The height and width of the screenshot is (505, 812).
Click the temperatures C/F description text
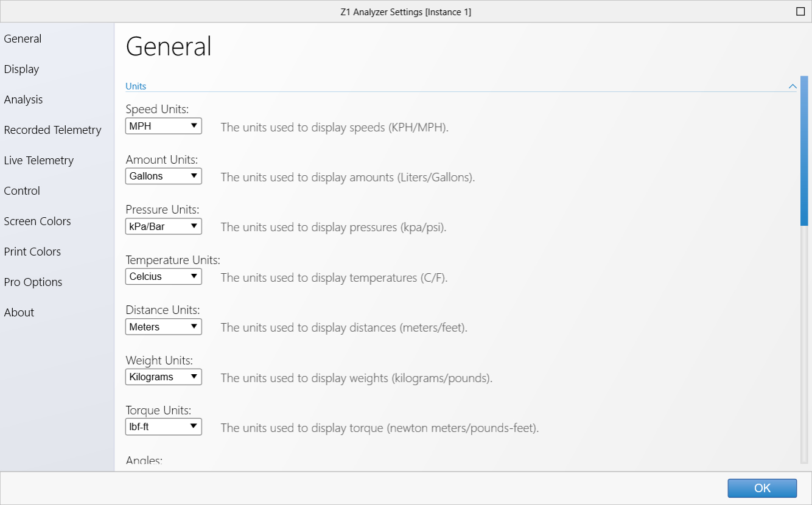(334, 278)
